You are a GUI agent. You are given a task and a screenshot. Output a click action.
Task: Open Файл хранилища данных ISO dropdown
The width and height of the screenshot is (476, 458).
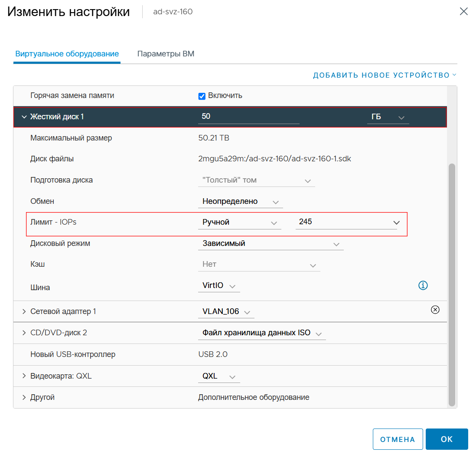262,333
